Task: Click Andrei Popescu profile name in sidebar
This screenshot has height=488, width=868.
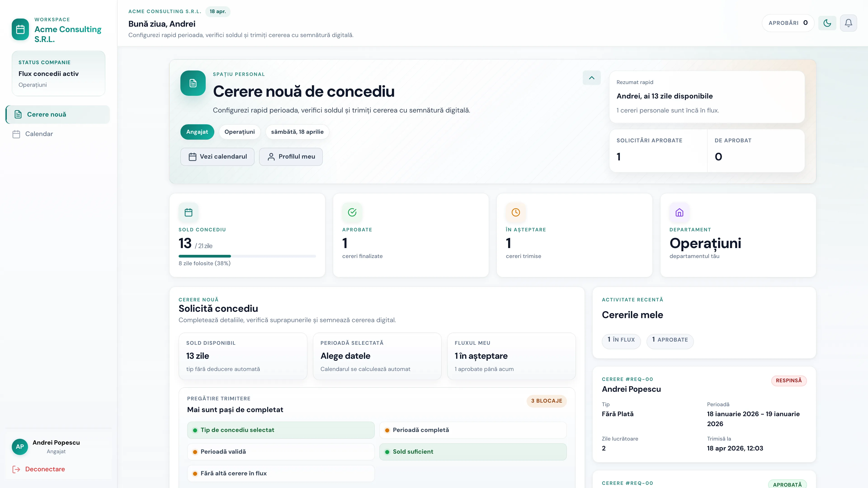Action: click(x=56, y=443)
